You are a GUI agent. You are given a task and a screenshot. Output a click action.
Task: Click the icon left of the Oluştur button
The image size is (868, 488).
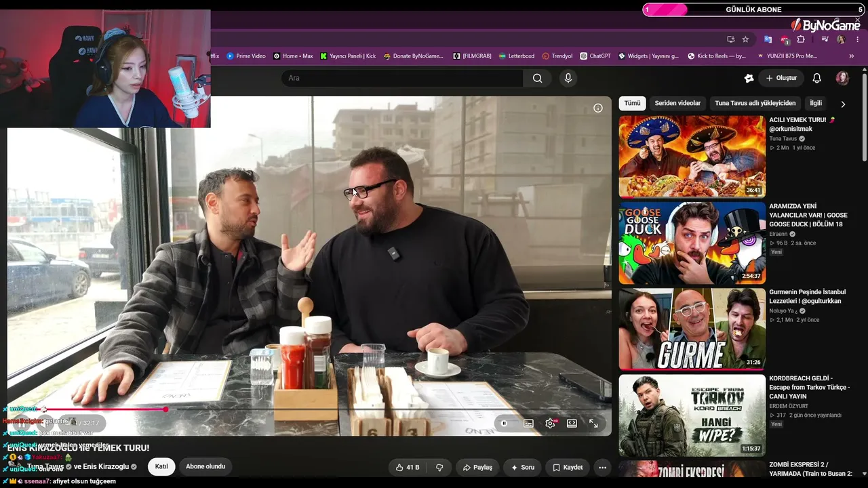pyautogui.click(x=749, y=78)
